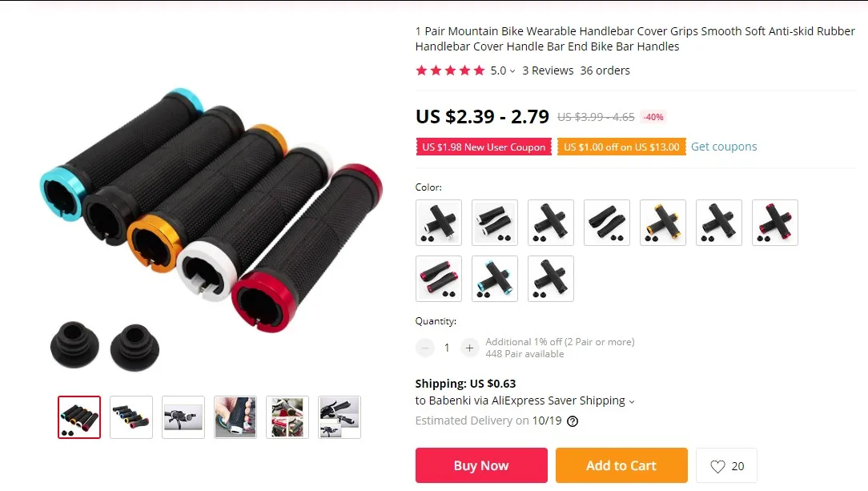Screen dimensions: 868x491
Task: Claim the US $1.98 New User Coupon
Action: click(x=484, y=147)
